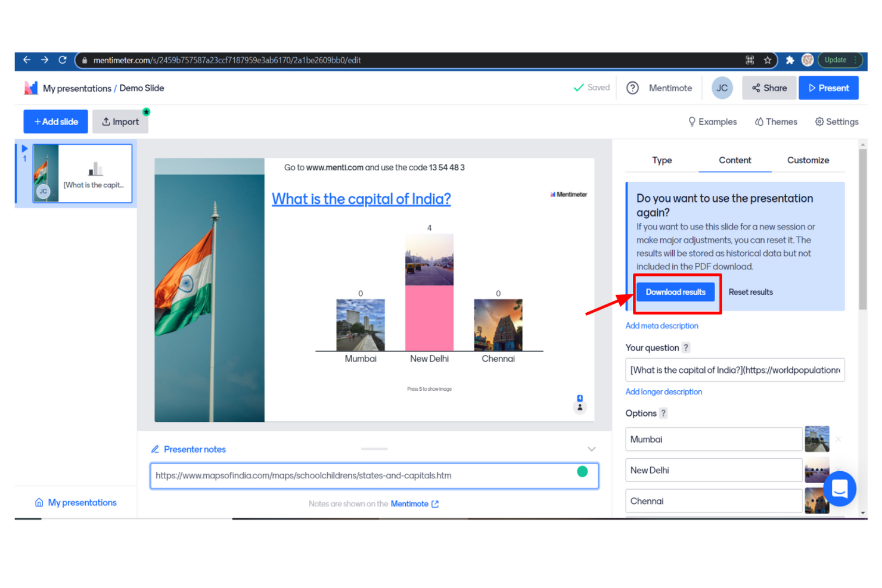Switch to the Customize tab
The image size is (882, 588).
tap(808, 160)
